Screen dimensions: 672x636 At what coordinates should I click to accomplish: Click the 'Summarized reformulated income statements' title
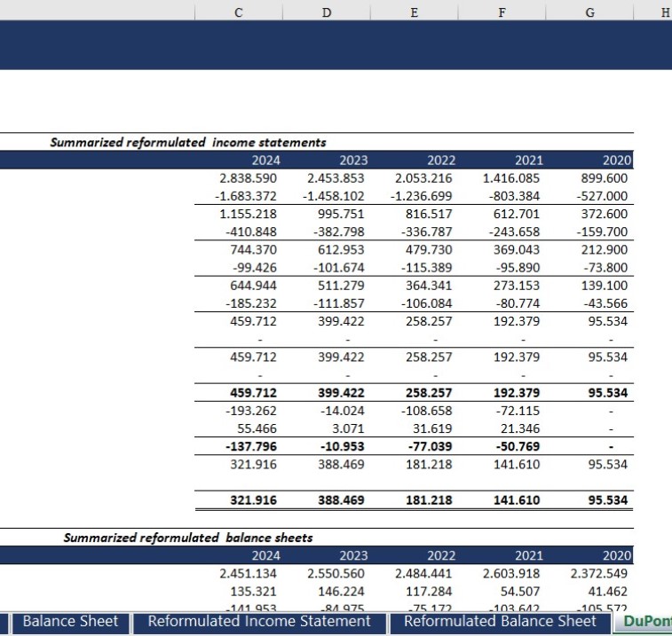pos(187,142)
